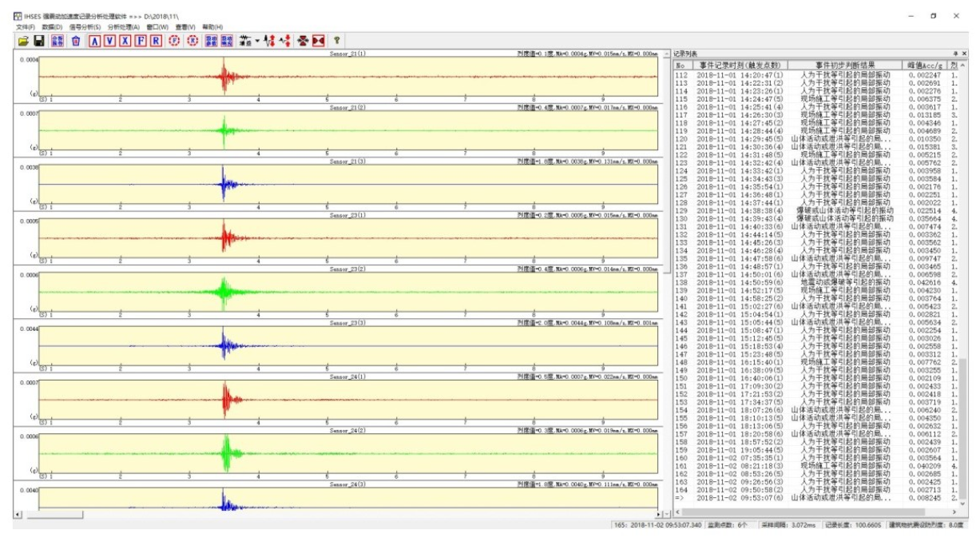Select the boxed V toolbar button

109,40
